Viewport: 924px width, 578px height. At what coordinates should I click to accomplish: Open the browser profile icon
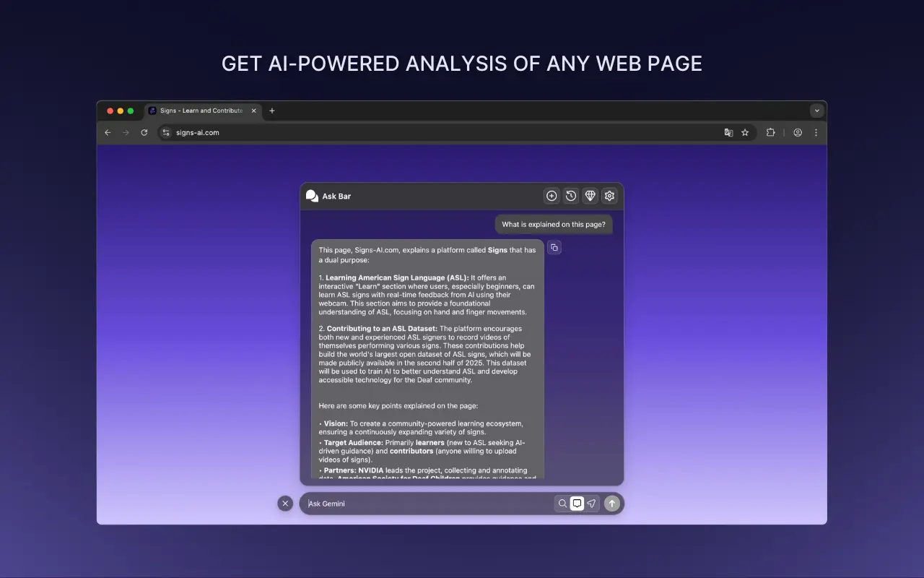[x=798, y=132]
